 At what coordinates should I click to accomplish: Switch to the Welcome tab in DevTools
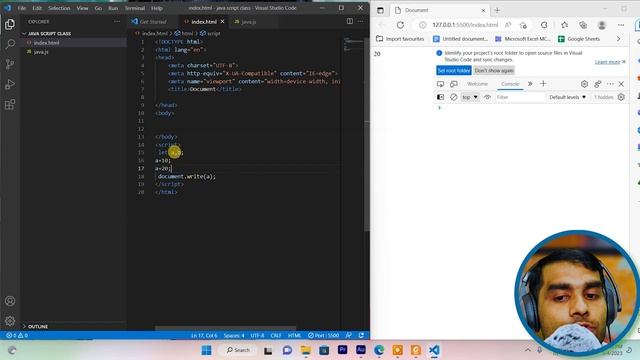coord(478,84)
